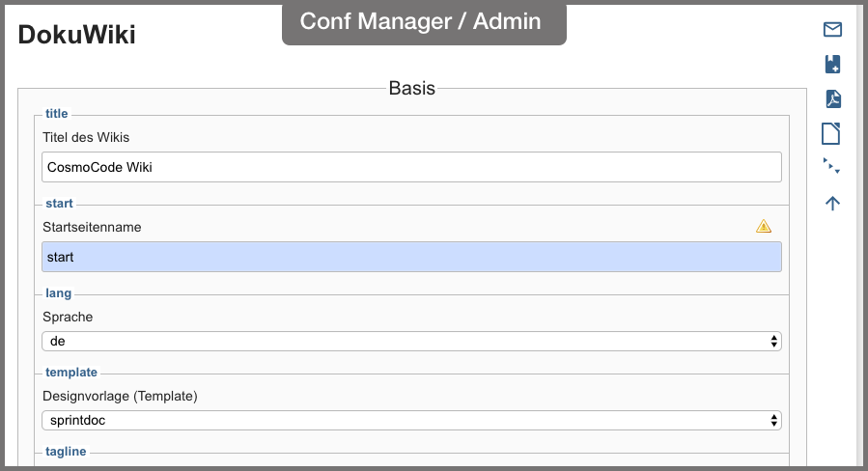Click the Conf Manager / Admin banner
Viewport: 868px width, 471px height.
424,22
